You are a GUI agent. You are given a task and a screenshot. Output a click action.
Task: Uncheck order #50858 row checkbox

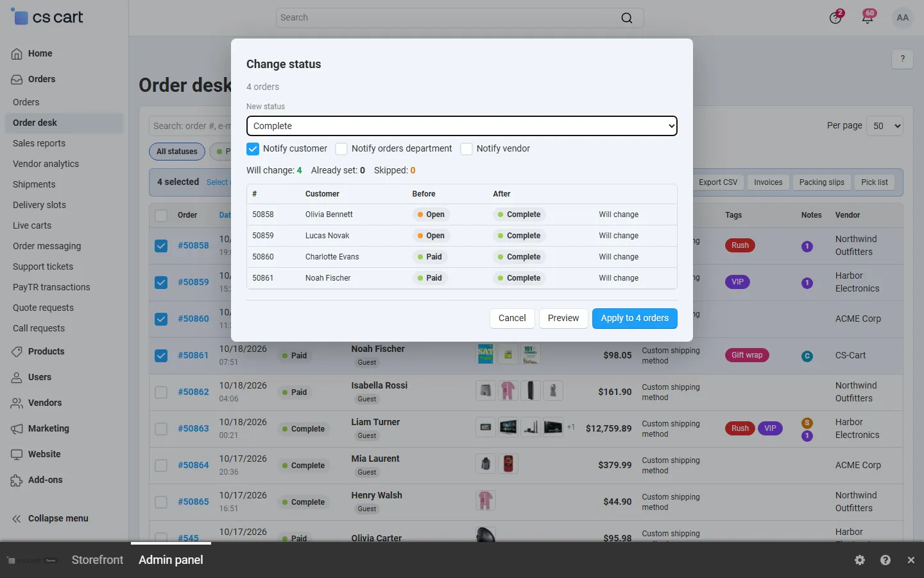point(161,246)
